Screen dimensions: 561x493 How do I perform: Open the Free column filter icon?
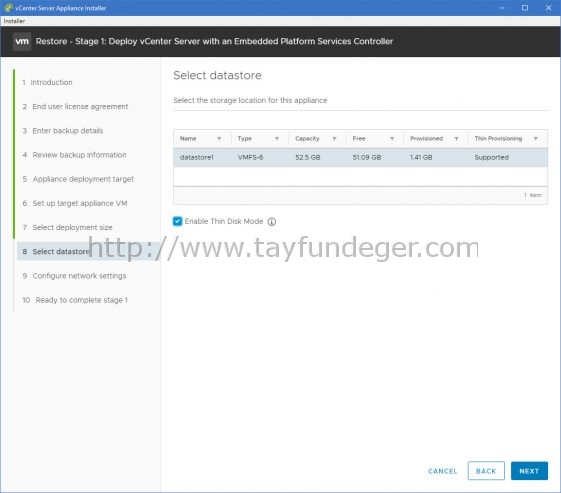click(x=392, y=138)
